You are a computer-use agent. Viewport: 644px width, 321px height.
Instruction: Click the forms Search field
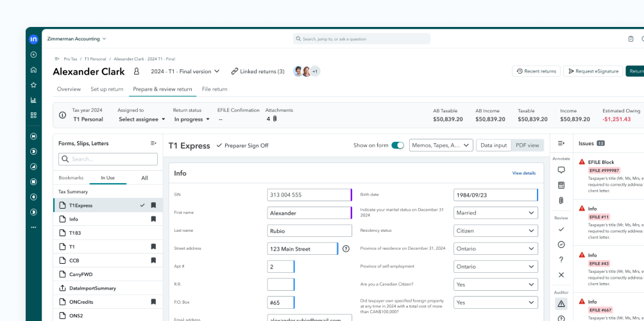tap(108, 159)
